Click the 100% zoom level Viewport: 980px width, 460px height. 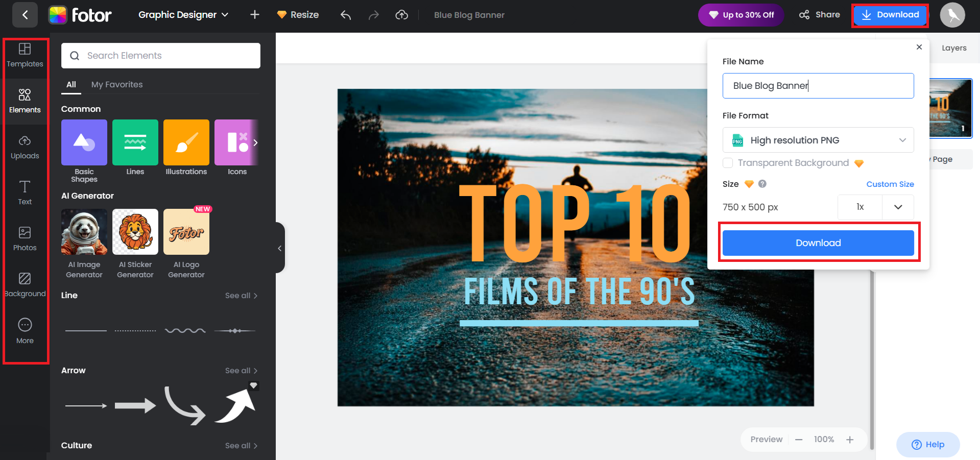click(824, 440)
